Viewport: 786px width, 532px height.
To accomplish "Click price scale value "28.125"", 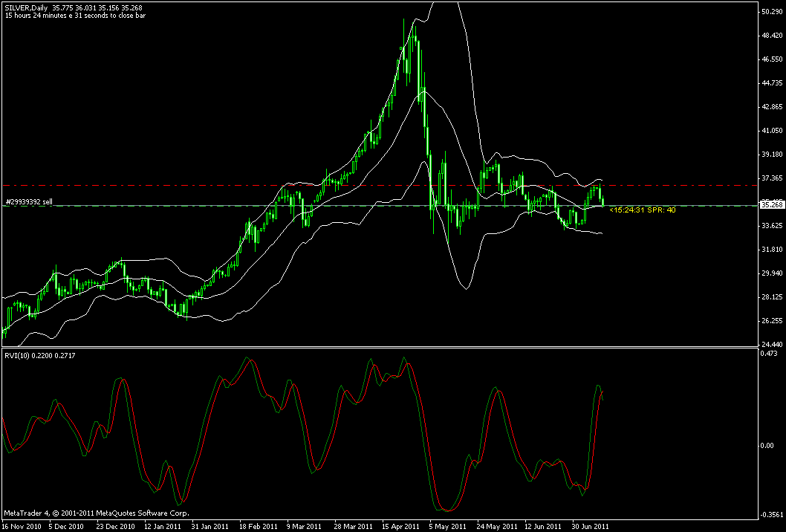I will pyautogui.click(x=771, y=297).
